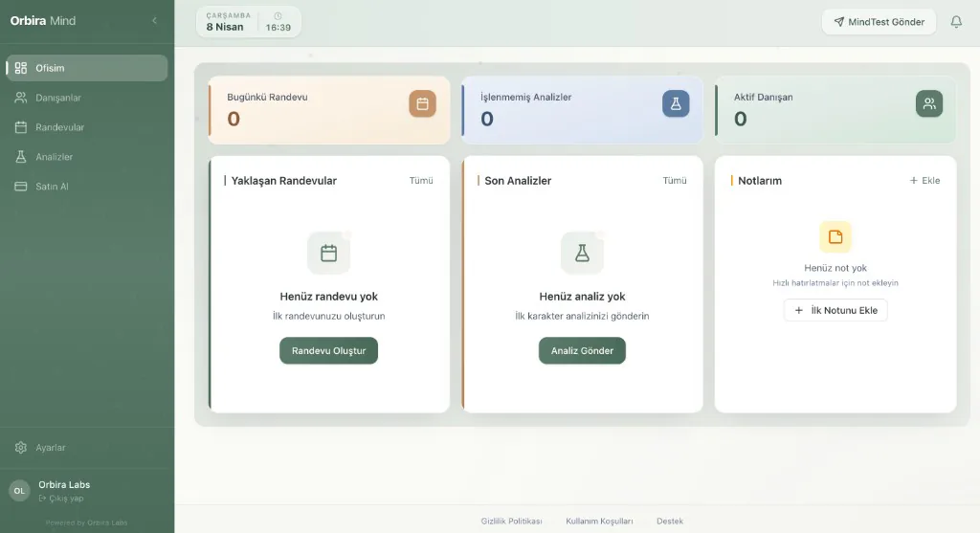Click the Analiz Gönder button

click(582, 350)
